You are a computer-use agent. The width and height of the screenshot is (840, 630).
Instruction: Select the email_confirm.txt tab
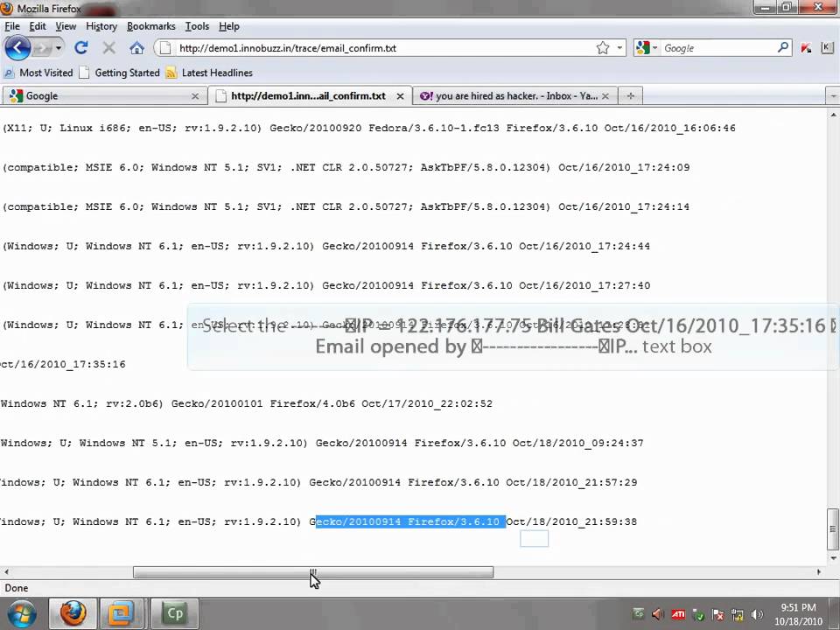click(310, 96)
